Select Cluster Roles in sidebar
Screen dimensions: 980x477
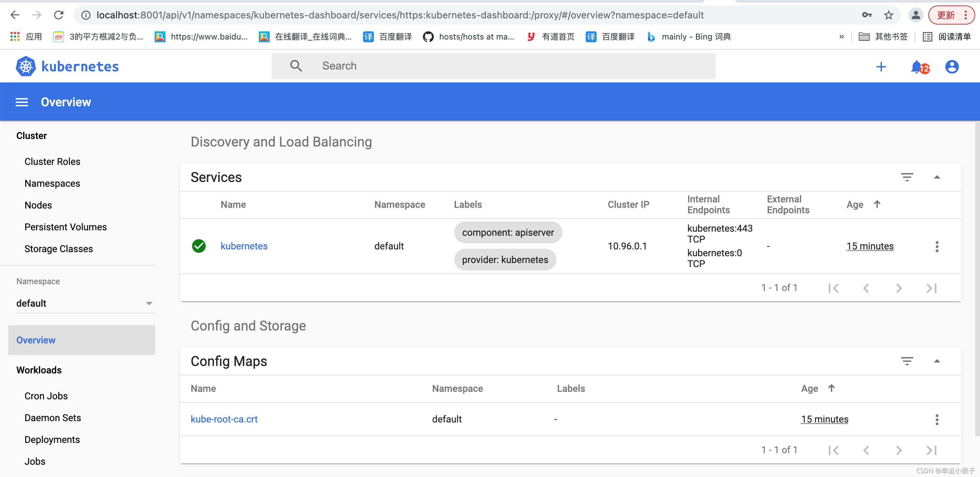52,161
